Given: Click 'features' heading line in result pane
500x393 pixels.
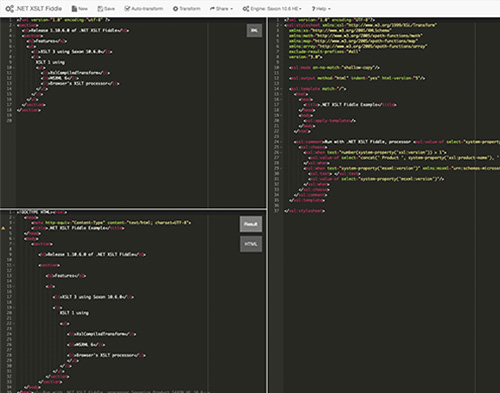Looking at the screenshot, I should pyautogui.click(x=66, y=276).
